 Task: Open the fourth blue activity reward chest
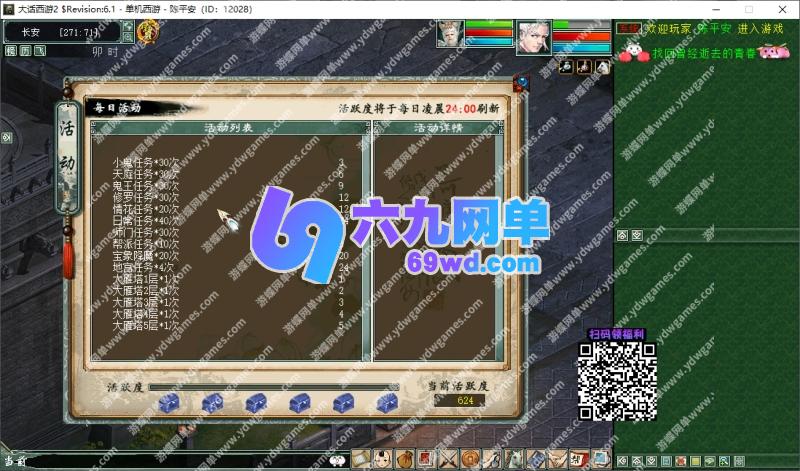(299, 403)
